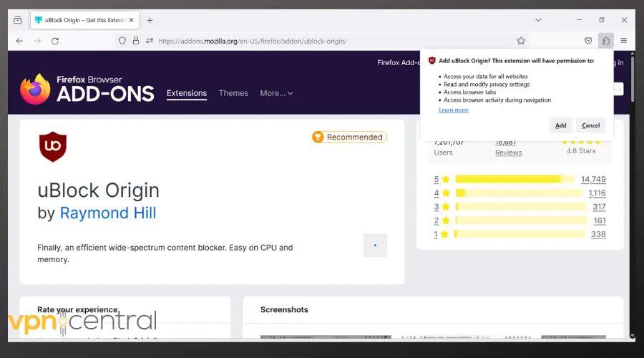Click the loading install button

click(x=375, y=246)
